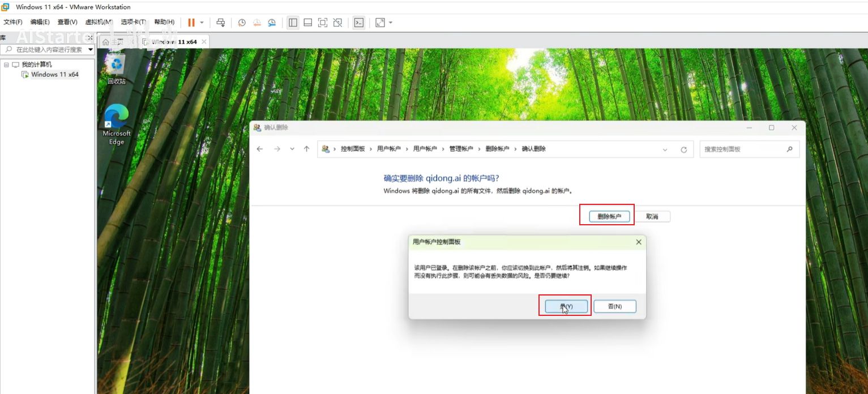Toggle the library sidebar view

[x=293, y=23]
